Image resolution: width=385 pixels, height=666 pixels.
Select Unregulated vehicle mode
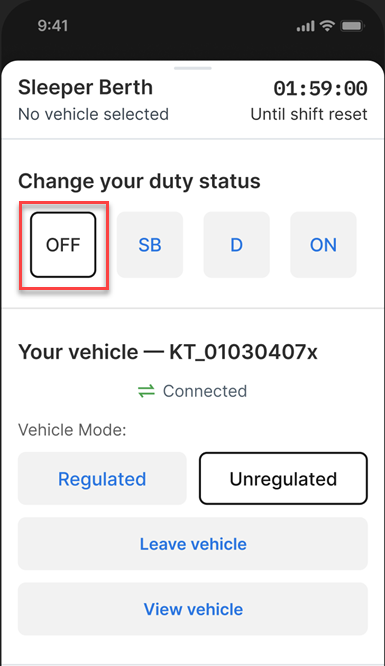tap(283, 479)
